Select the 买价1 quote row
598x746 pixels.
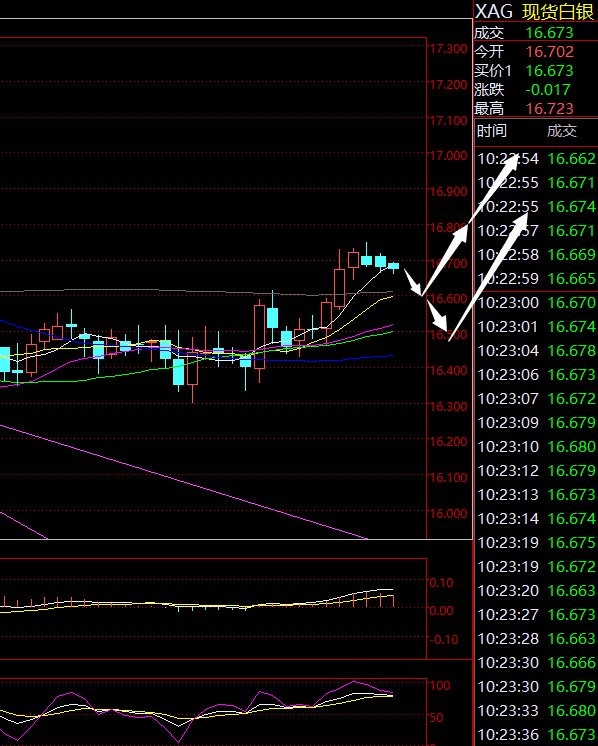pyautogui.click(x=536, y=70)
